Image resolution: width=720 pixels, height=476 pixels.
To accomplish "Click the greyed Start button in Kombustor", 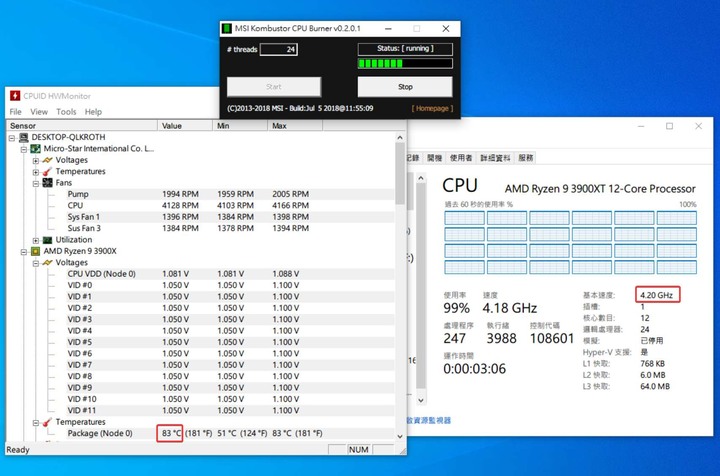I will [x=274, y=86].
